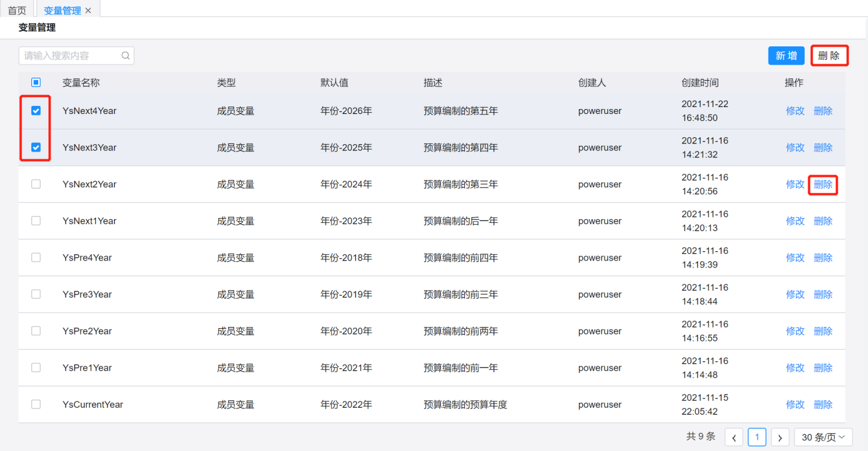
Task: Select the 变量管理 tab
Action: pos(62,11)
